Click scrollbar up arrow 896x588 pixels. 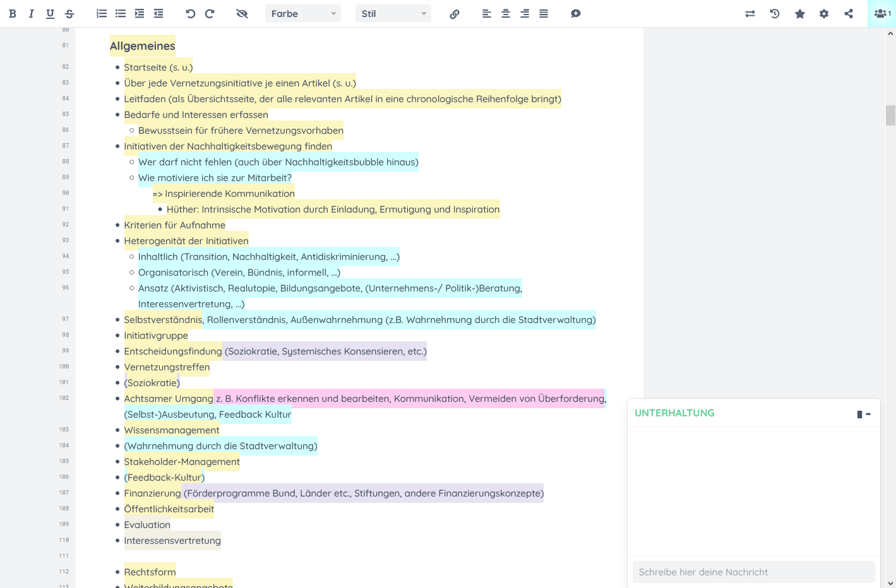click(x=890, y=33)
